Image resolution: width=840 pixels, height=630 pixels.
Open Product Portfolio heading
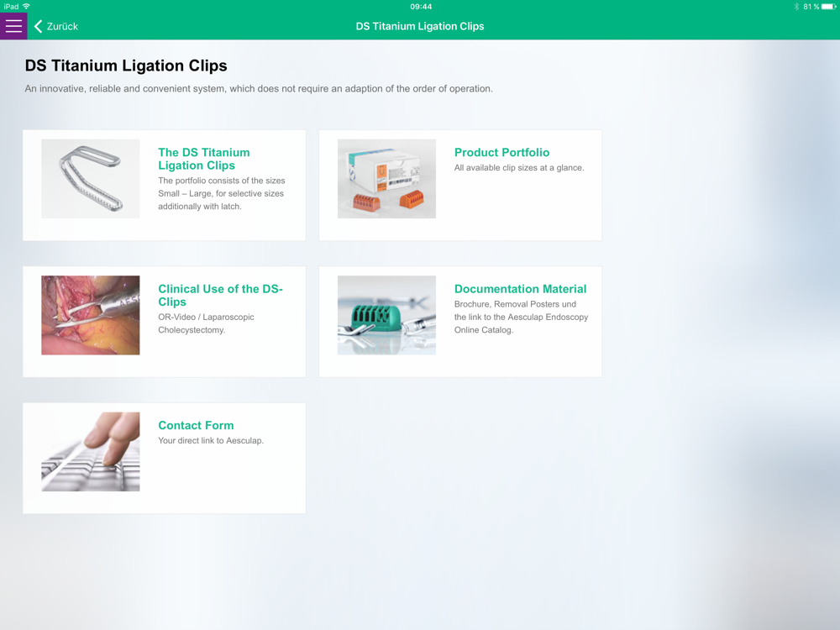click(502, 153)
